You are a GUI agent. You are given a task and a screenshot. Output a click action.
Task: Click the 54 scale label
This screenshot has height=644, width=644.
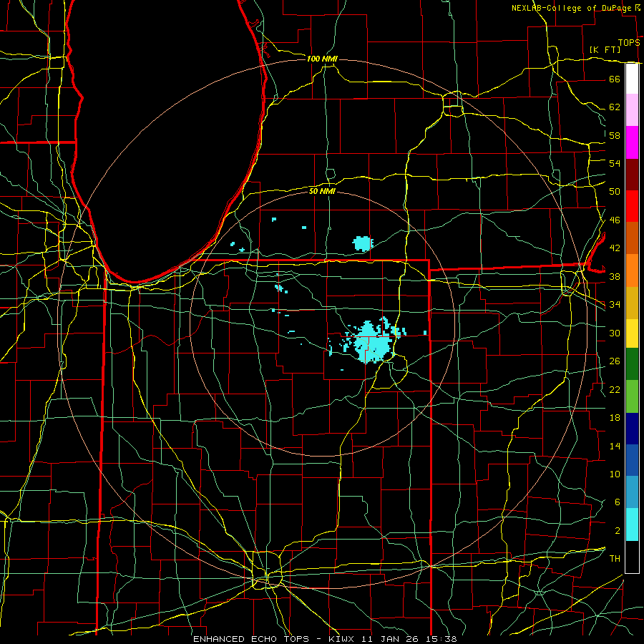(615, 163)
